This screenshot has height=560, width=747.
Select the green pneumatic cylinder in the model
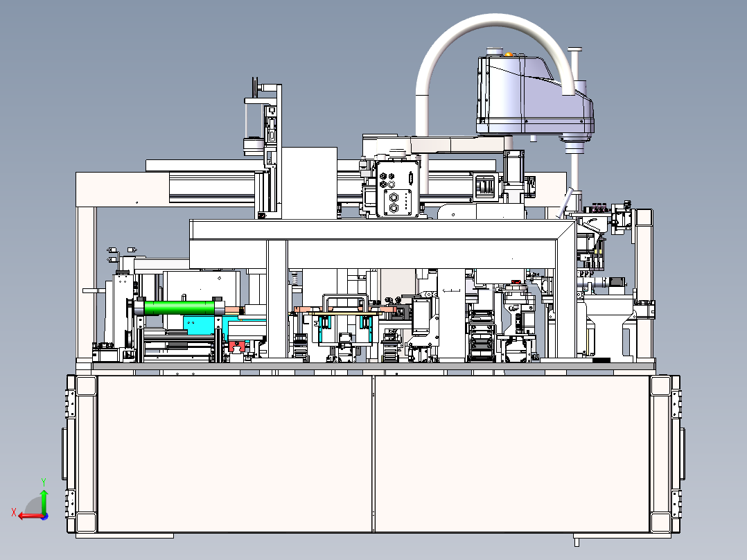(179, 308)
